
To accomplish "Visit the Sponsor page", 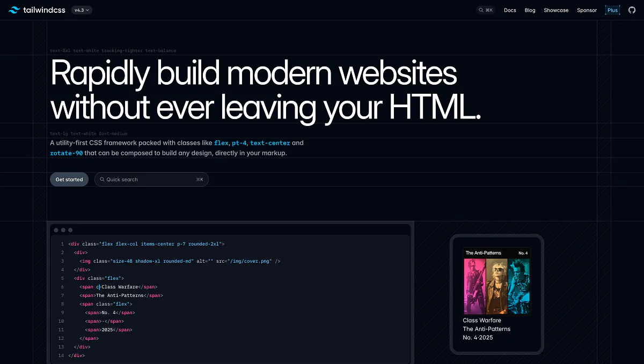I will tap(587, 10).
